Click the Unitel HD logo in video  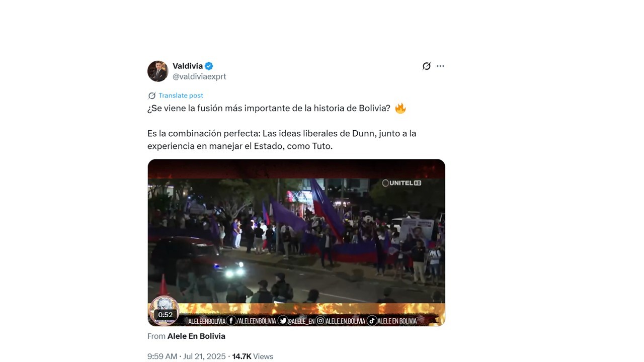402,183
